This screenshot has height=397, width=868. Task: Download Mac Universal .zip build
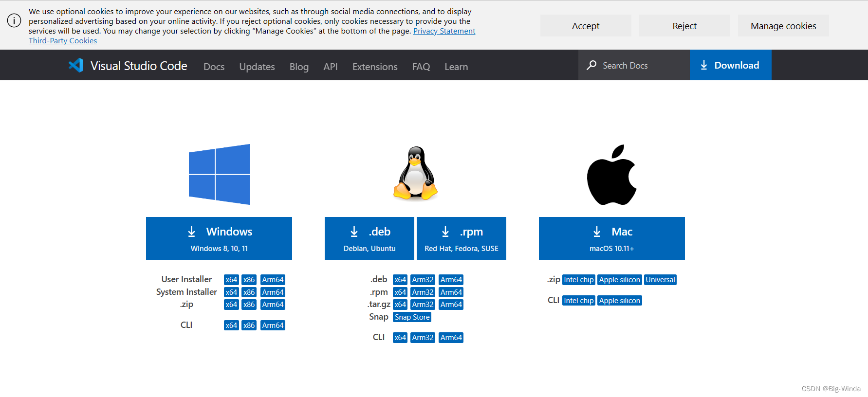[x=660, y=280]
